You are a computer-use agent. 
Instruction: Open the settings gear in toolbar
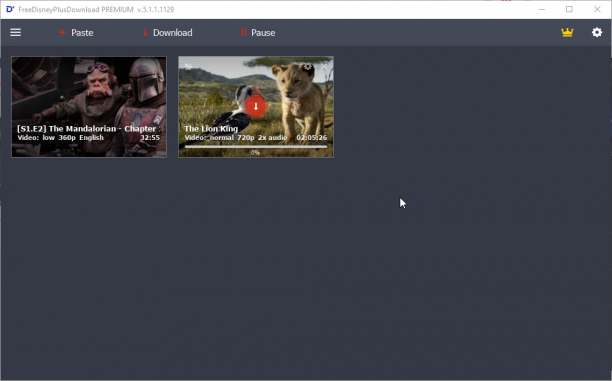tap(597, 32)
